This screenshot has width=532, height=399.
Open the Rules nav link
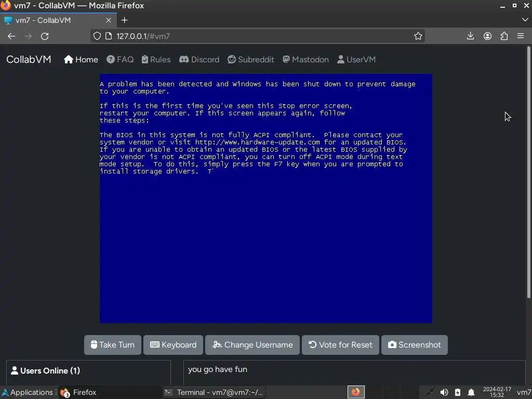[x=156, y=59]
